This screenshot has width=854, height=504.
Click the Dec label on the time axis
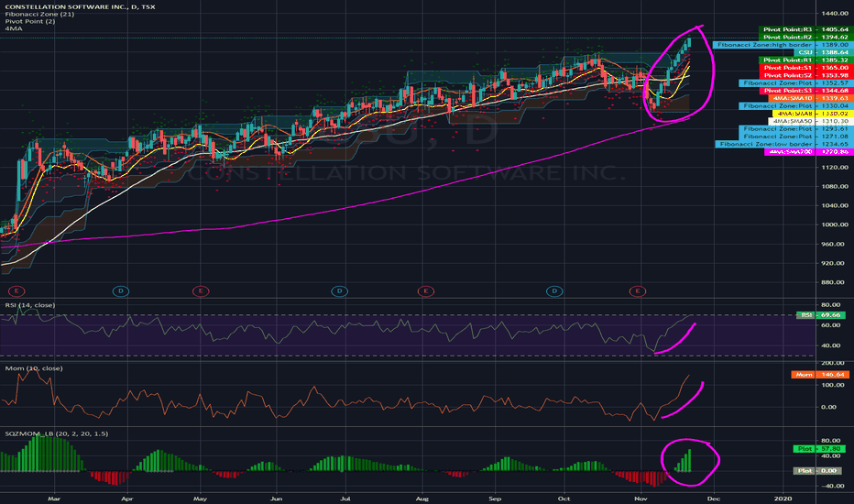point(714,498)
